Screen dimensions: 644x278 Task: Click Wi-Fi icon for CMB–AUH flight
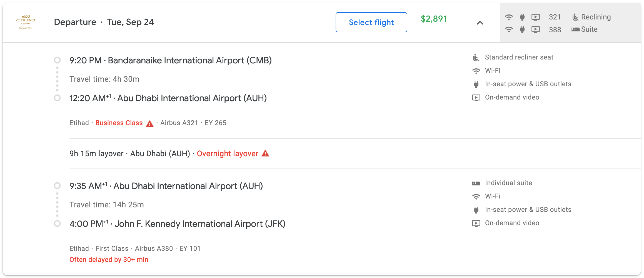(476, 71)
